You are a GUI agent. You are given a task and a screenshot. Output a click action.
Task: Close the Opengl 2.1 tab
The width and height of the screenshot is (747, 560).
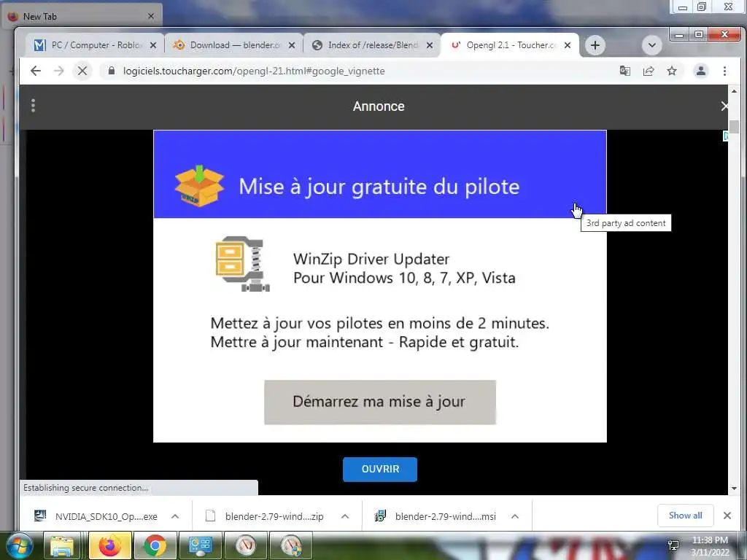(568, 45)
